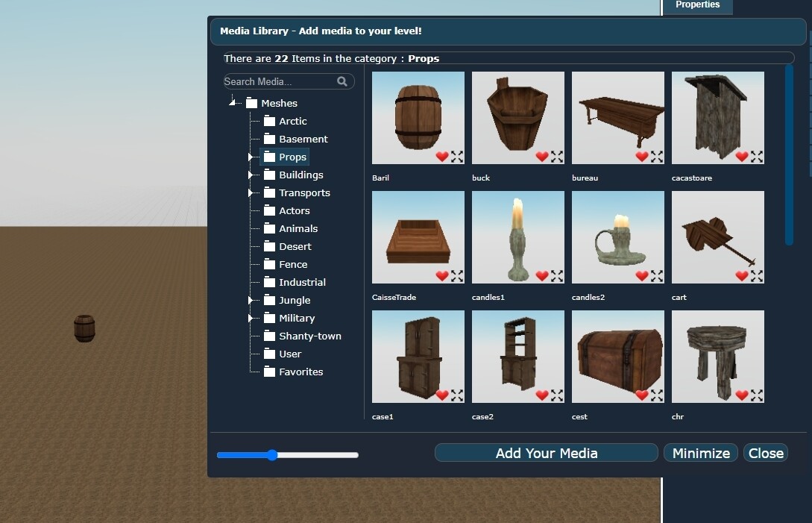Click inside the Search Media field
812x523 pixels.
pyautogui.click(x=283, y=81)
